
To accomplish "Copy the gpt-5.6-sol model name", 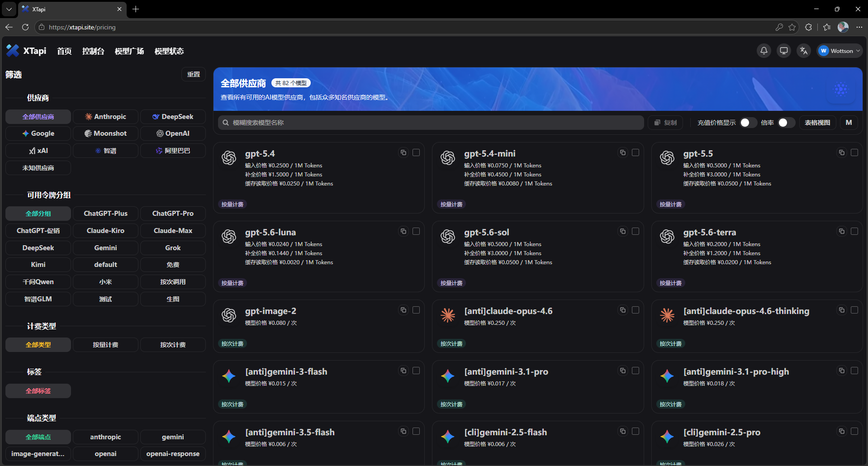I will click(x=623, y=231).
